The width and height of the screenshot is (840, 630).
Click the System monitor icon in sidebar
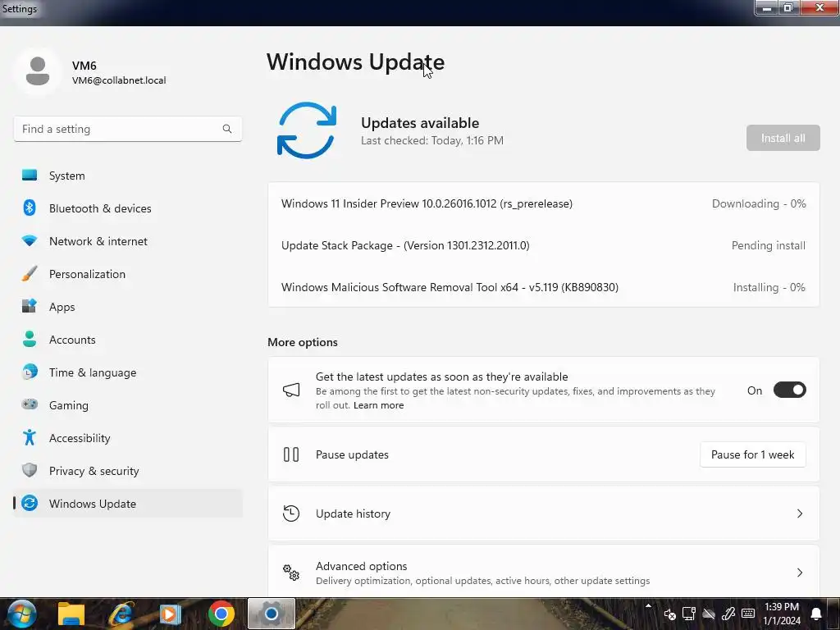click(30, 176)
